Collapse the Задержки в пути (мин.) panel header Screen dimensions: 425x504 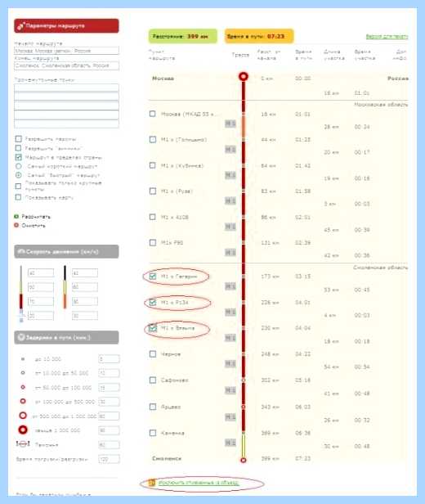tap(66, 337)
